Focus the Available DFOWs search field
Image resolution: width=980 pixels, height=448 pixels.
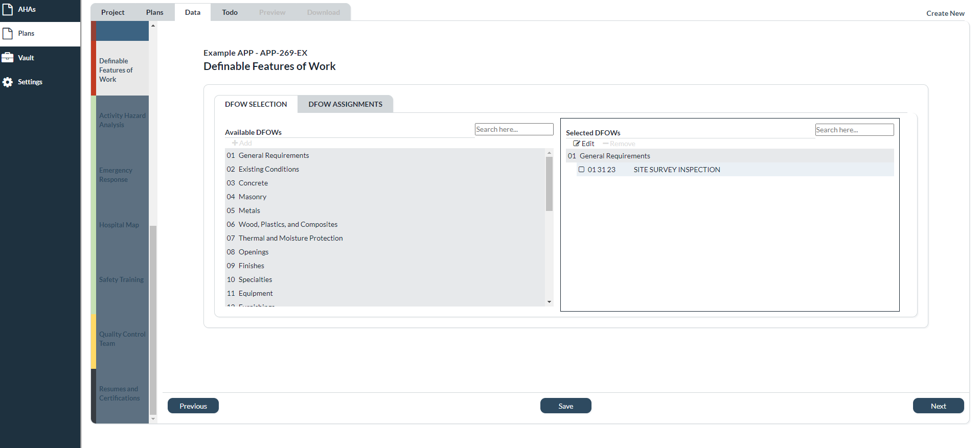pos(514,129)
